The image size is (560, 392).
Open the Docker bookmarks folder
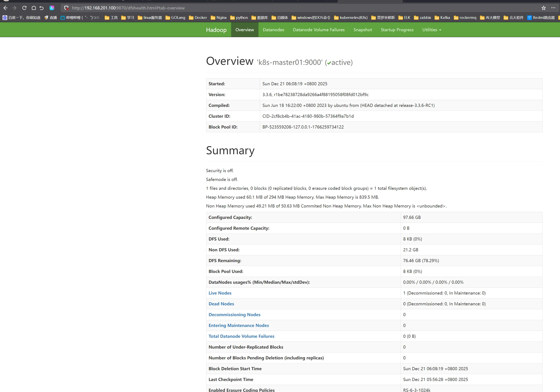click(x=198, y=17)
